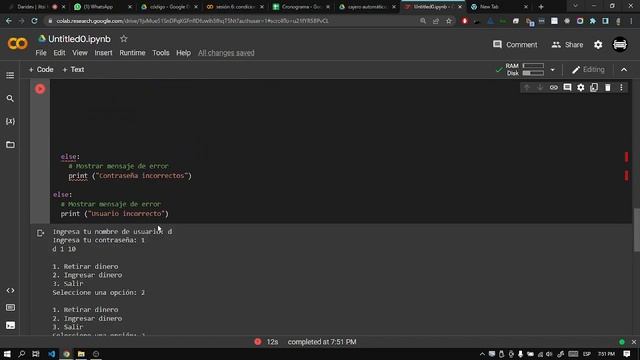Switch to the New Tab browser tab
The image size is (640, 360).
[499, 7]
